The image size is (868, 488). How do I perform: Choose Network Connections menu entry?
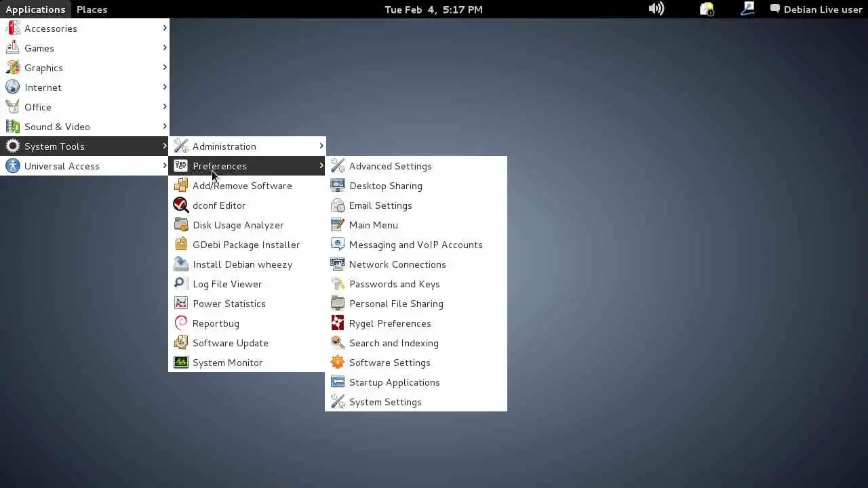[416, 264]
